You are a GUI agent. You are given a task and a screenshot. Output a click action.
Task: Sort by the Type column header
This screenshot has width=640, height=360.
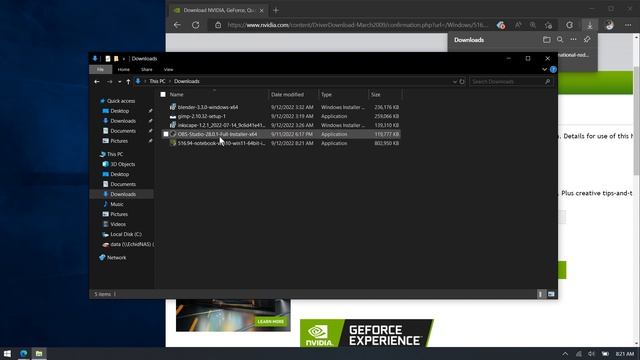tap(326, 94)
